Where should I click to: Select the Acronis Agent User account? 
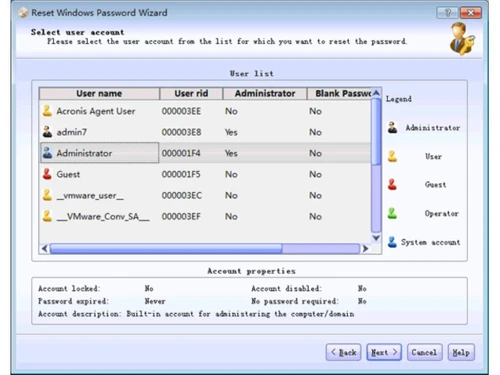click(96, 111)
